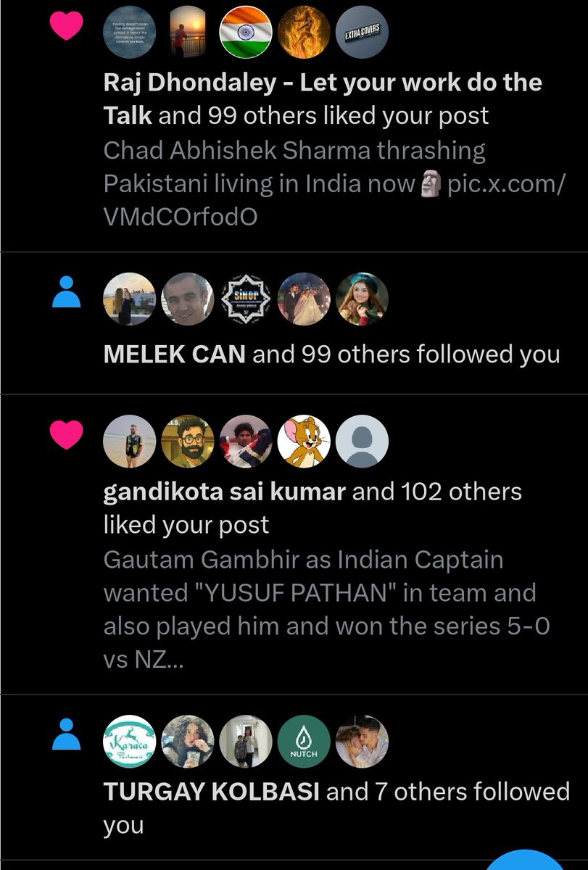Open the Indian flag profile avatar
The image size is (588, 870).
[246, 32]
